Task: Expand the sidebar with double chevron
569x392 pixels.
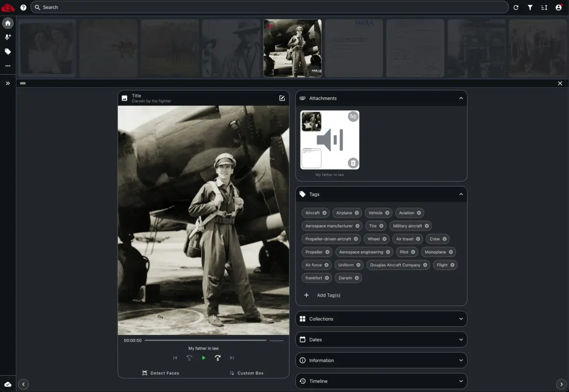Action: (8, 83)
